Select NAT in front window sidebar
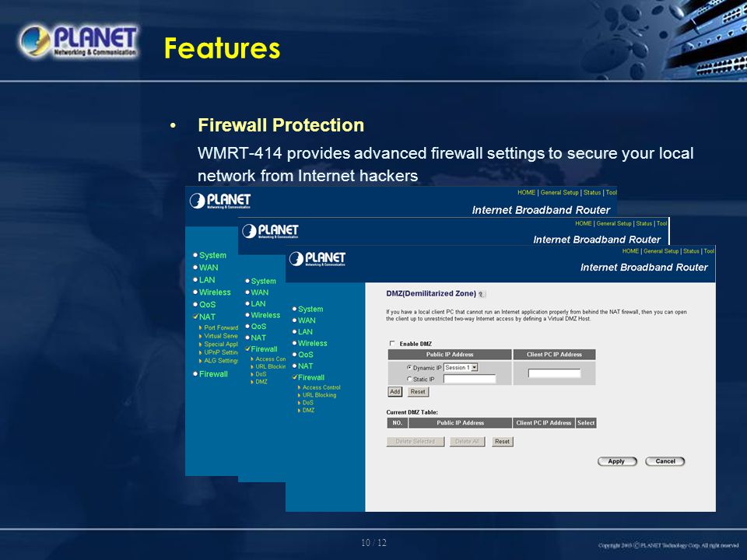The image size is (747, 560). click(x=305, y=366)
